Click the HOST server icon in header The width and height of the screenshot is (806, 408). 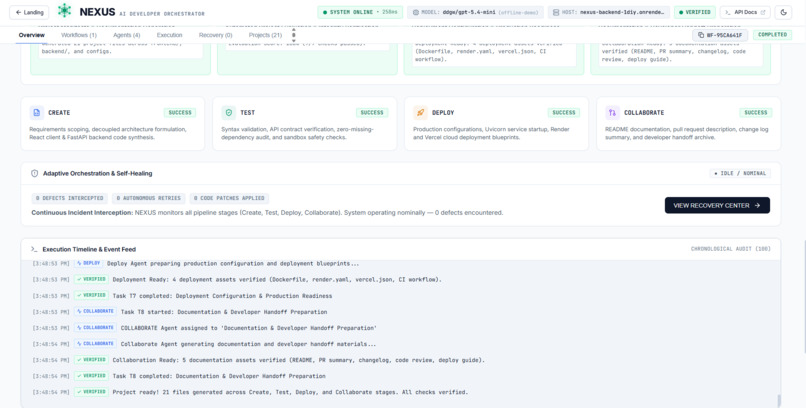556,12
